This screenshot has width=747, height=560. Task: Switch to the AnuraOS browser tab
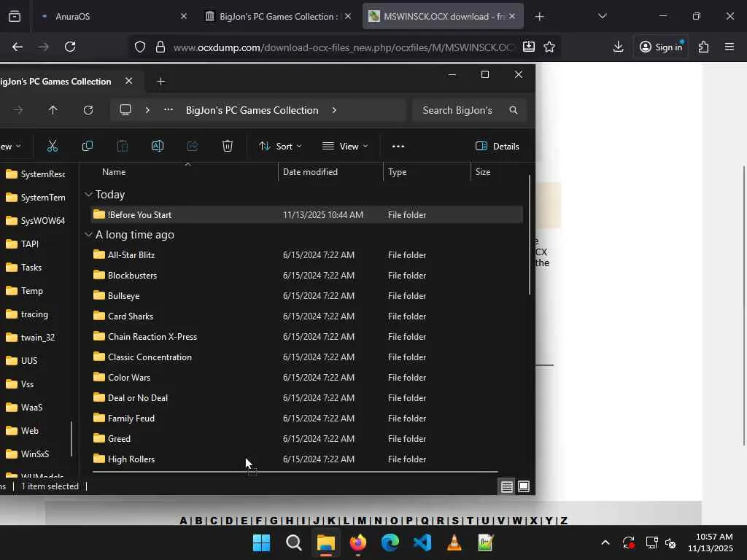tap(113, 16)
